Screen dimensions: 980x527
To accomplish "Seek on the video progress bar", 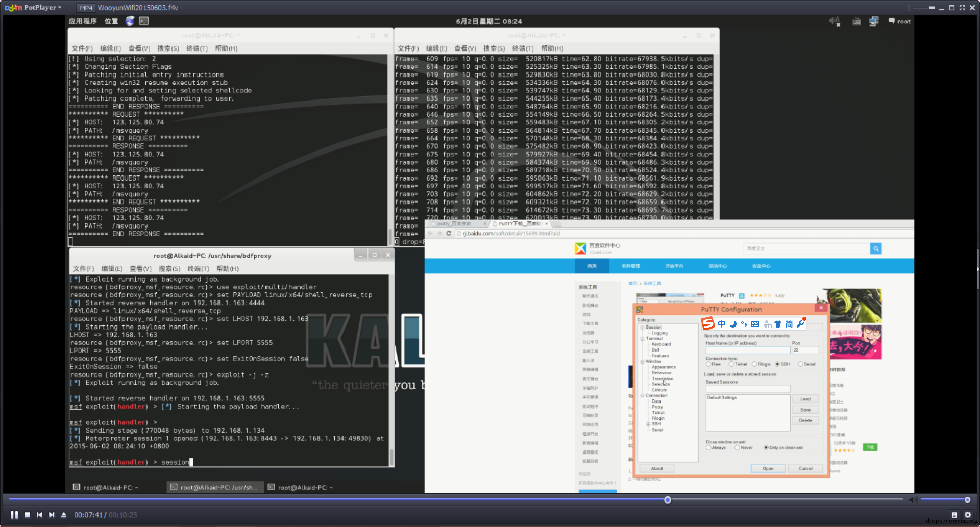I will coord(456,500).
